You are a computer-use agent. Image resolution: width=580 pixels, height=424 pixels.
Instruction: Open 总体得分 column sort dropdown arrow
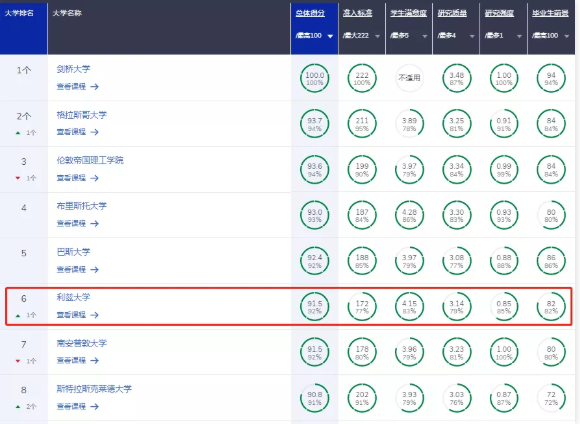330,36
